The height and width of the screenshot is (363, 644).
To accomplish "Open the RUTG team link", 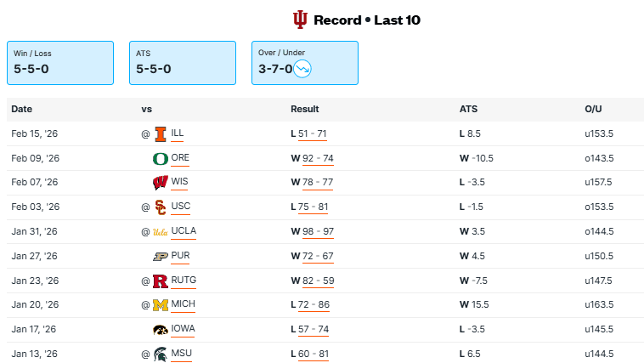I will 183,281.
